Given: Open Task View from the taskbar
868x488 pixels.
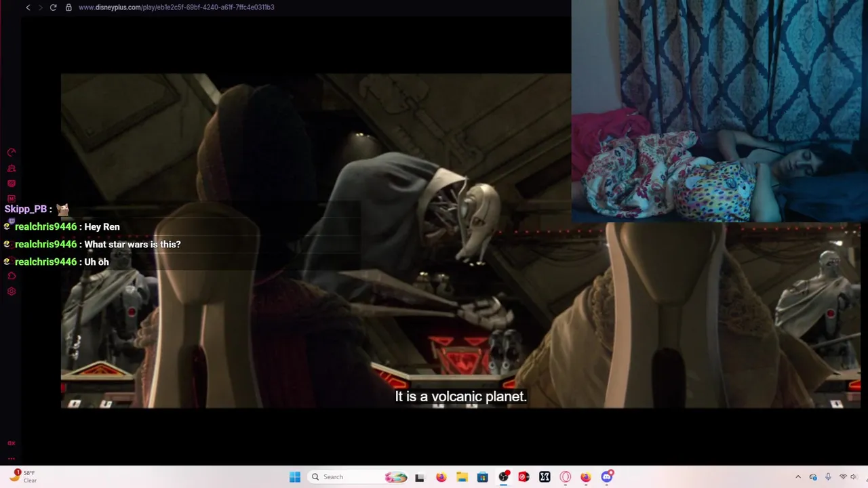Looking at the screenshot, I should [x=420, y=477].
